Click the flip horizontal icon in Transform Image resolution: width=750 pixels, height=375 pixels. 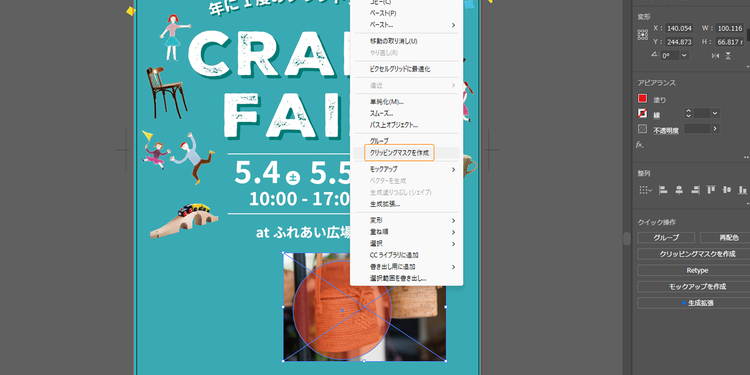[x=716, y=55]
